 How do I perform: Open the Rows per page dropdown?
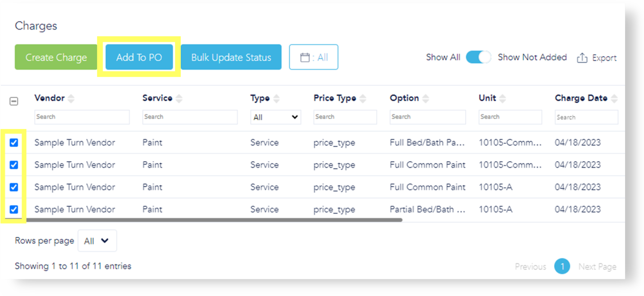(97, 241)
